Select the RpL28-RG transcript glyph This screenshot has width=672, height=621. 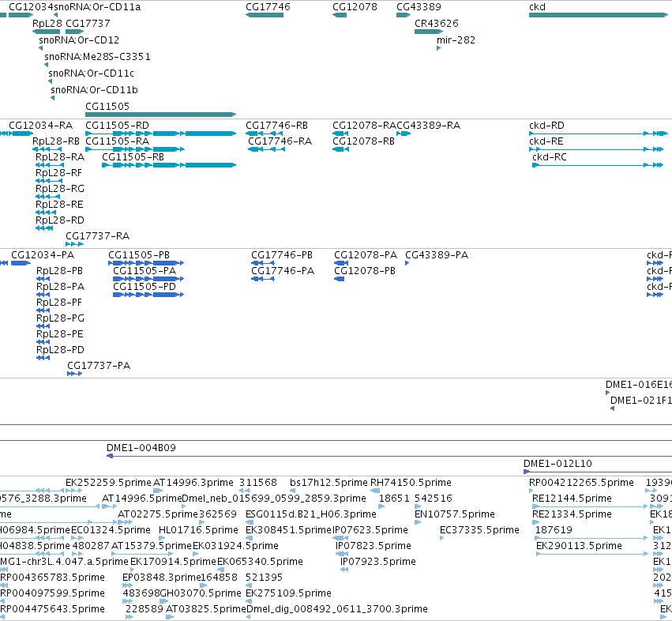pos(47,197)
